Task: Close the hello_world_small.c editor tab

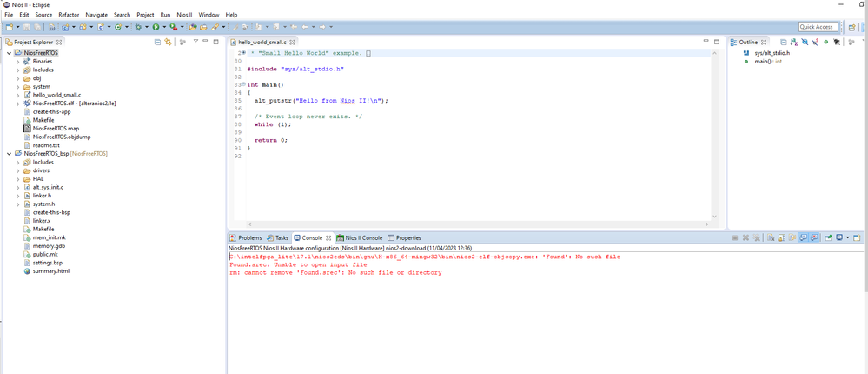Action: tap(293, 42)
